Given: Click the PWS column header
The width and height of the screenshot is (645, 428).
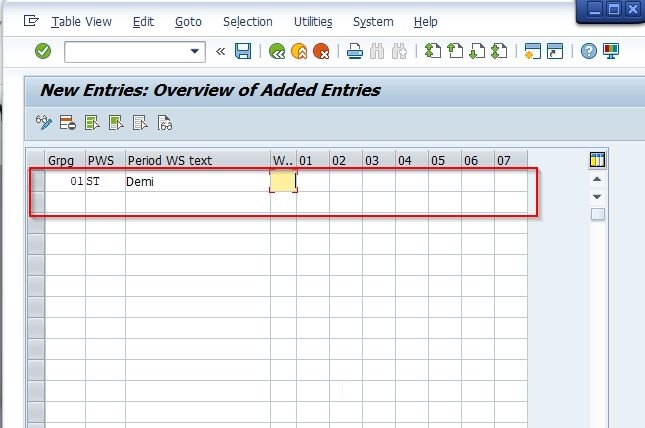Looking at the screenshot, I should pos(105,160).
